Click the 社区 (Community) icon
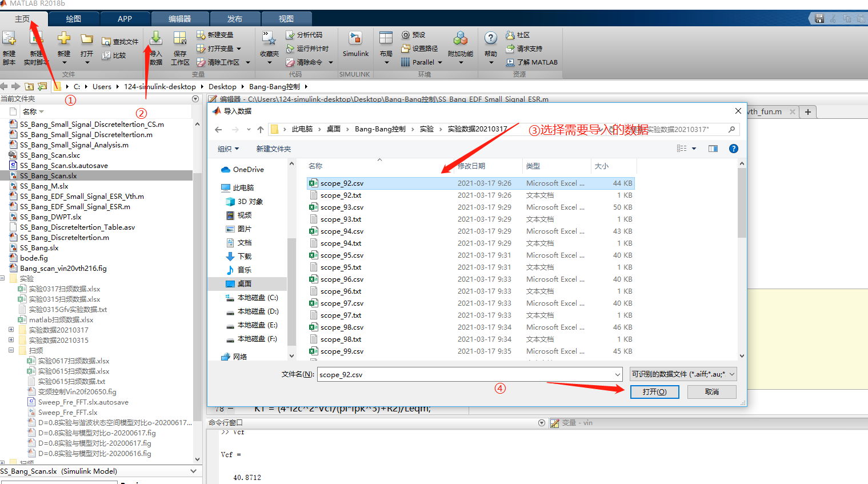The height and width of the screenshot is (484, 868). click(x=523, y=34)
